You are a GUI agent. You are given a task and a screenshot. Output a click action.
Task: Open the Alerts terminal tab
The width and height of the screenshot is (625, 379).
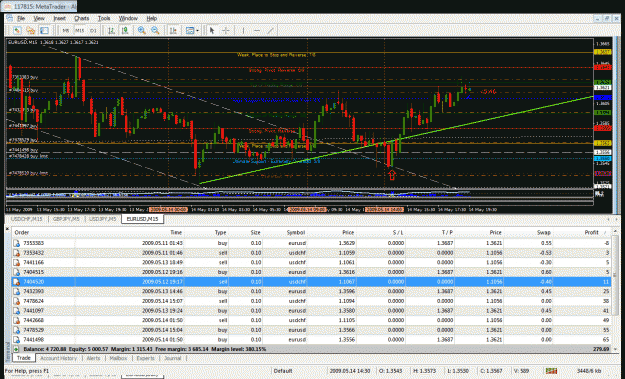pos(93,358)
